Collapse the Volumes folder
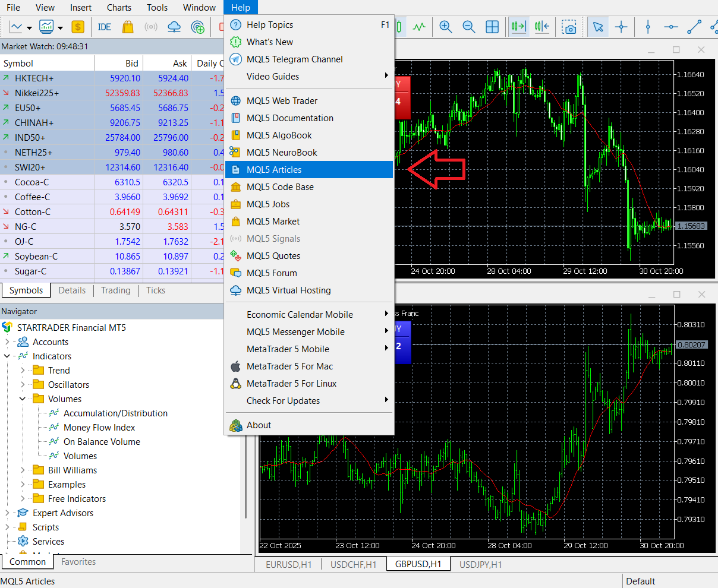Image resolution: width=718 pixels, height=588 pixels. [x=23, y=399]
